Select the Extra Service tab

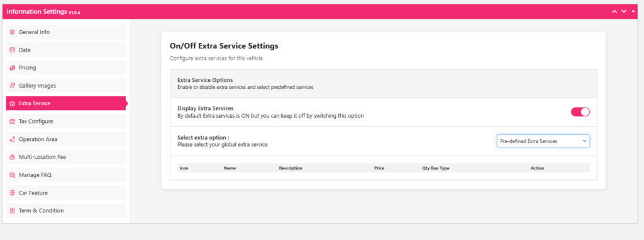click(65, 103)
